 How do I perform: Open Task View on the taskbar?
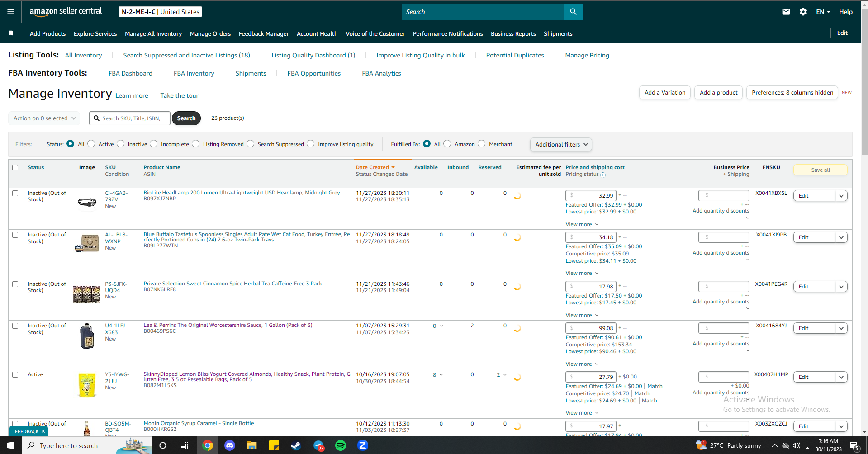pos(184,445)
